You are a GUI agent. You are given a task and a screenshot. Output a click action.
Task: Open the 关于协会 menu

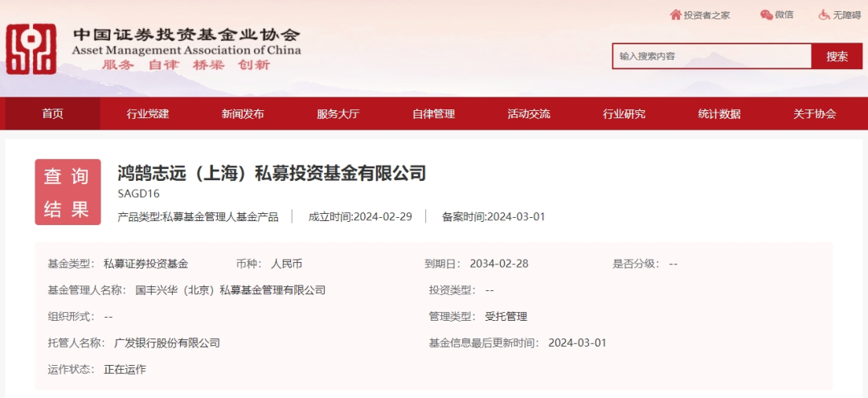click(814, 114)
